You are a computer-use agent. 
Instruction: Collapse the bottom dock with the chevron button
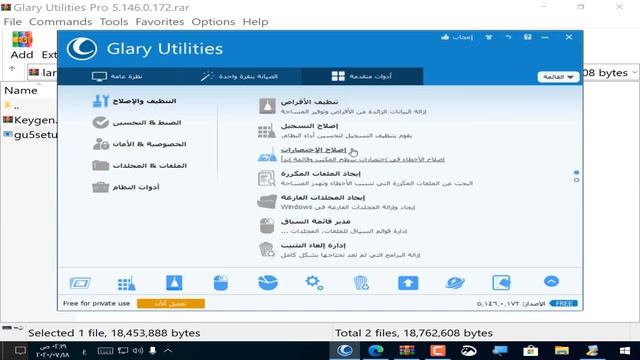point(551,281)
